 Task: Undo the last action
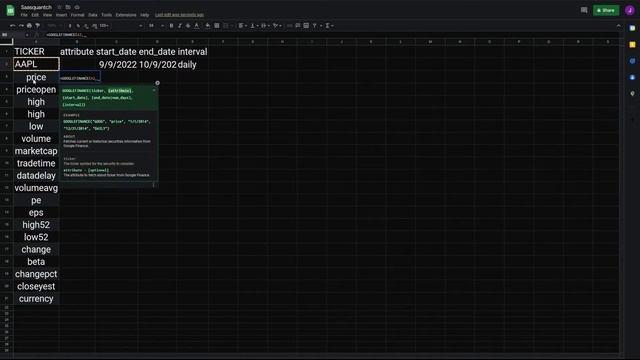[x=13, y=25]
